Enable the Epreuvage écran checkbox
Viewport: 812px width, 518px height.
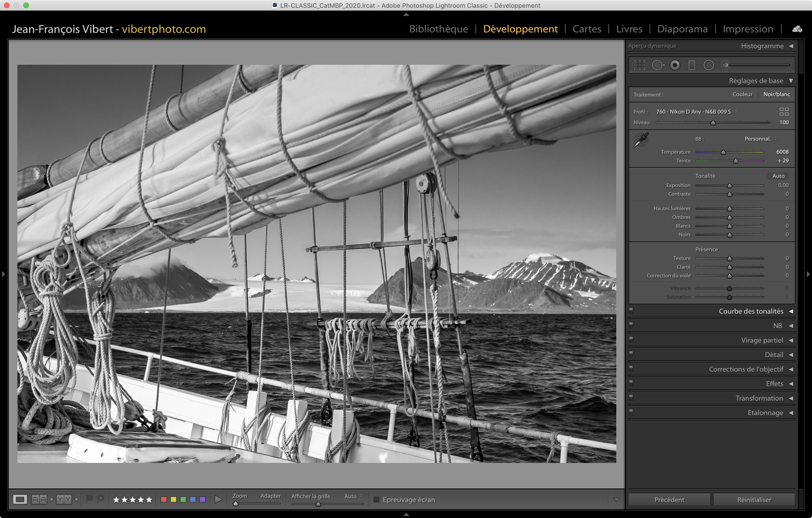pos(377,499)
